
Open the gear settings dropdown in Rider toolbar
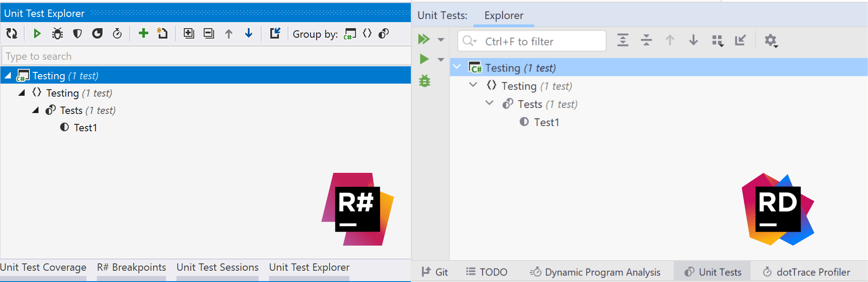pos(771,41)
